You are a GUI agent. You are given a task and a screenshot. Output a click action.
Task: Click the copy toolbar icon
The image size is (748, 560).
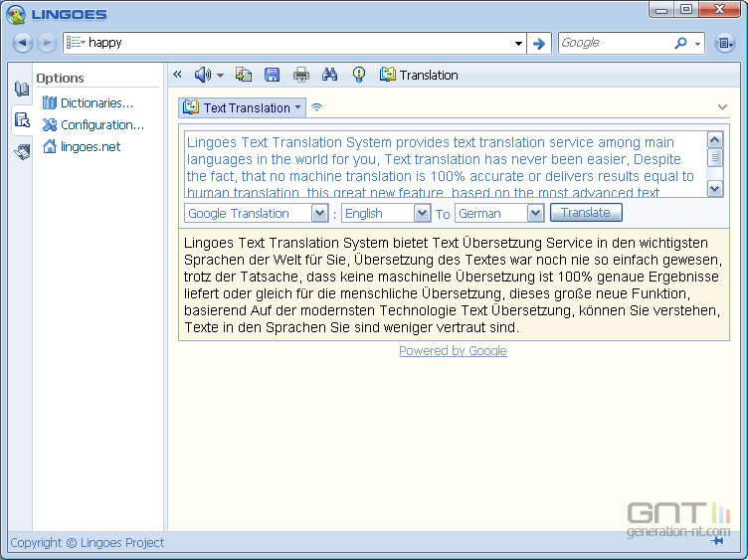(x=244, y=75)
